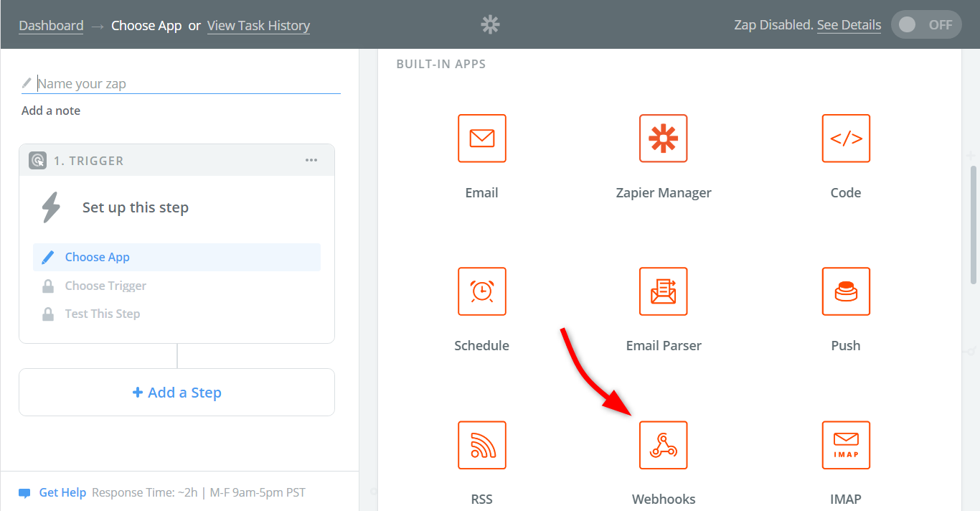Click the 1. TRIGGER step header text
This screenshot has width=980, height=511.
pyautogui.click(x=88, y=161)
